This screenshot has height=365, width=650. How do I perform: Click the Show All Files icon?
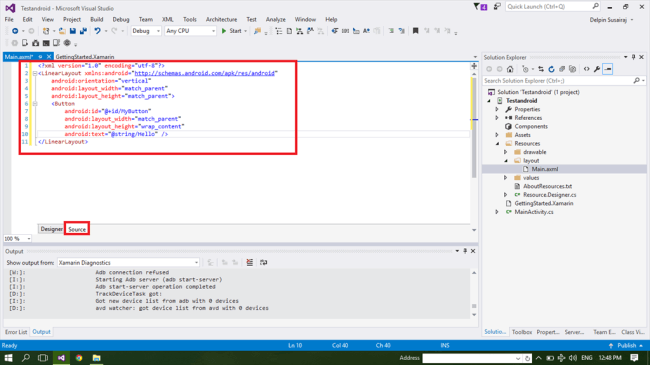click(572, 69)
